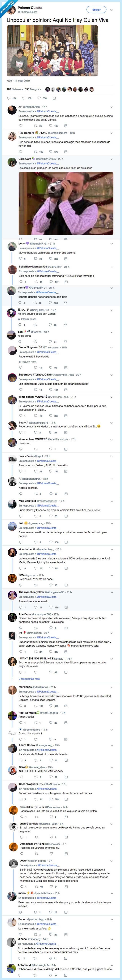Viewport: 122px width, 980px height.
Task: Open chevron menu on Max Caulfield's reply
Action: coord(111,501)
